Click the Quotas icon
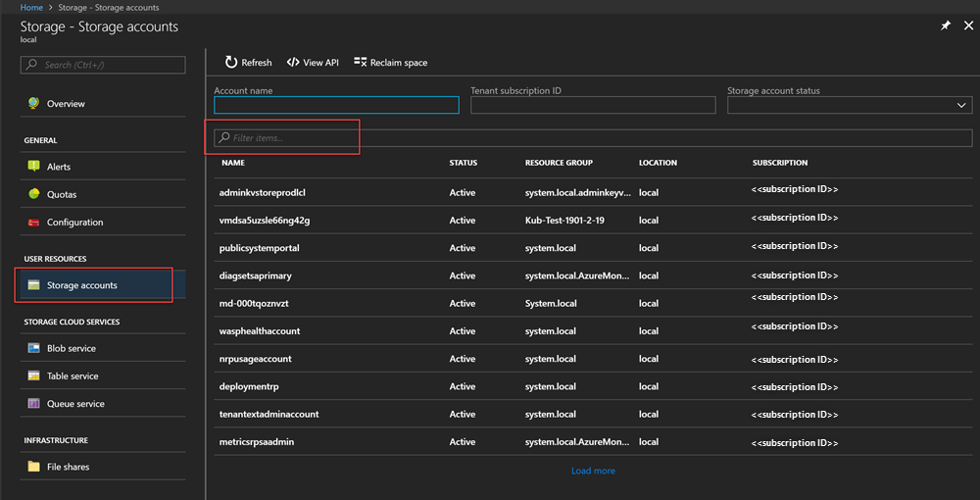980x500 pixels. coord(33,194)
